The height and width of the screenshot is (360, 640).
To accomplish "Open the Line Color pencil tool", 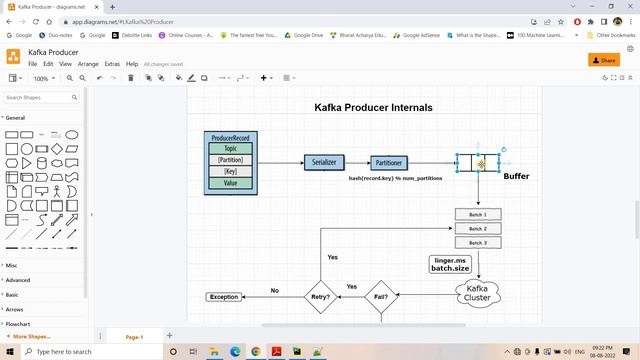I will pos(191,78).
